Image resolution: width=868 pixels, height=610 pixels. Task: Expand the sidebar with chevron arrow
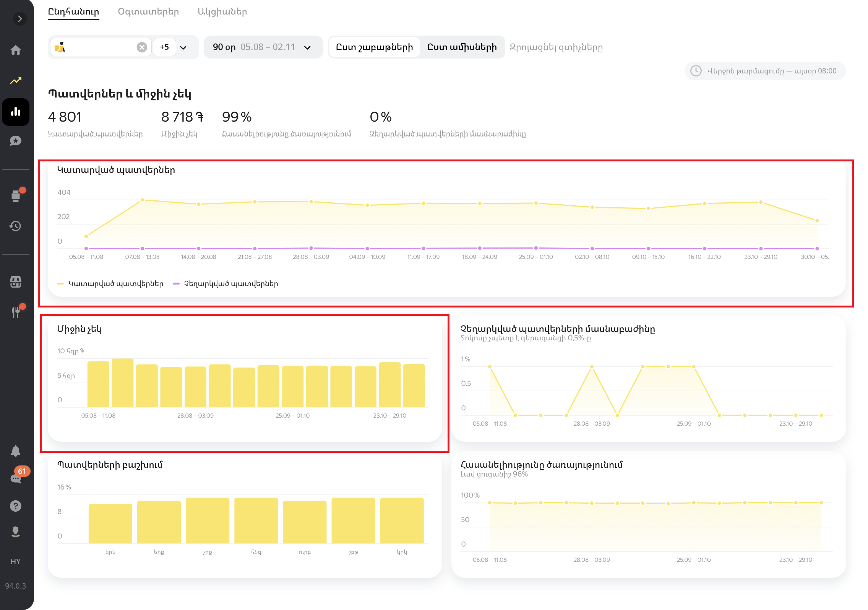pyautogui.click(x=20, y=19)
